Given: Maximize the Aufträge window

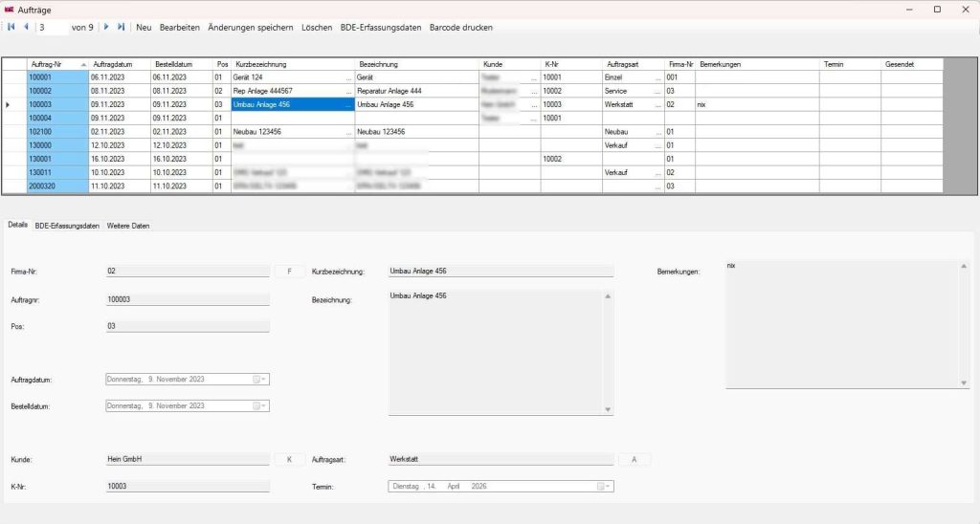Looking at the screenshot, I should pos(937,10).
